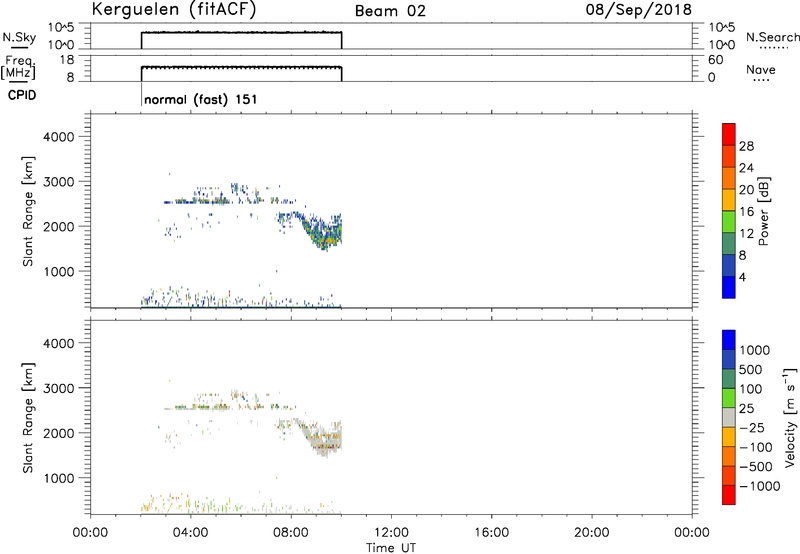Viewport: 800px width, 554px height.
Task: Select the 'N.Sky' legend label
Action: tap(19, 38)
